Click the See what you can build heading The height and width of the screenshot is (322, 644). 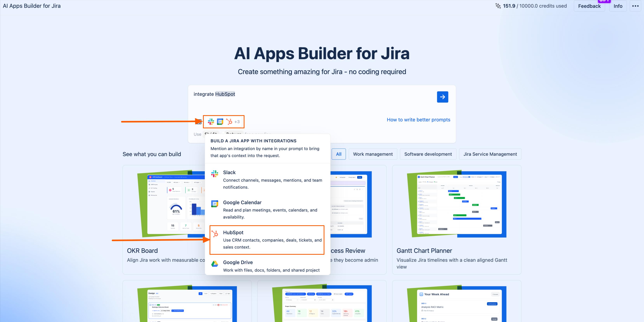(x=152, y=154)
